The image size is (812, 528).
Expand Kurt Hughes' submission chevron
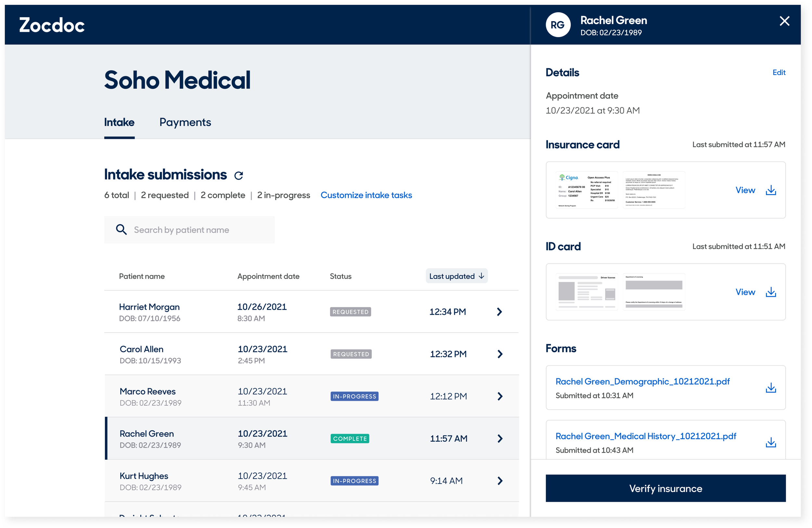pos(500,481)
